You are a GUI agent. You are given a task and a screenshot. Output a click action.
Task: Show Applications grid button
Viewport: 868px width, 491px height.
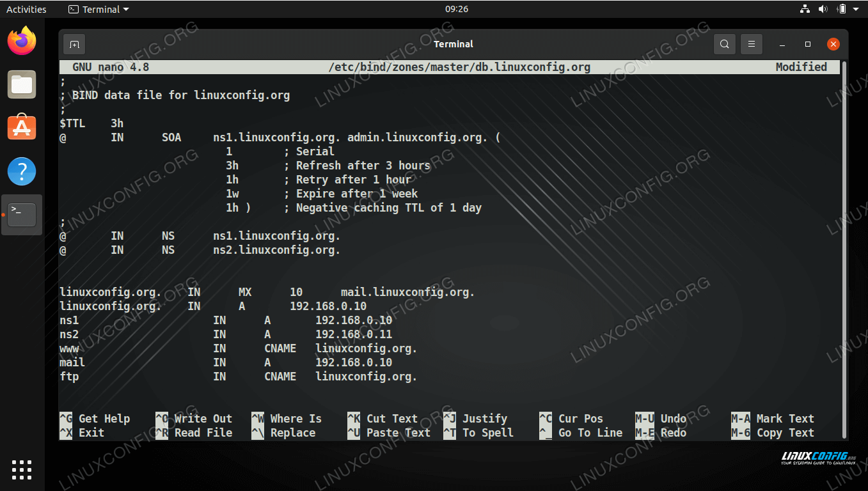coord(22,469)
